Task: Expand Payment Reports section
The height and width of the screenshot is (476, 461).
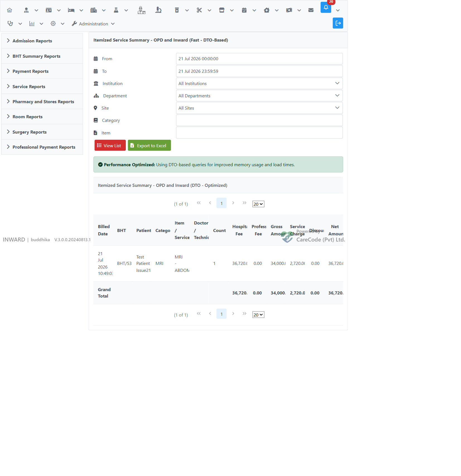Action: tap(42, 71)
